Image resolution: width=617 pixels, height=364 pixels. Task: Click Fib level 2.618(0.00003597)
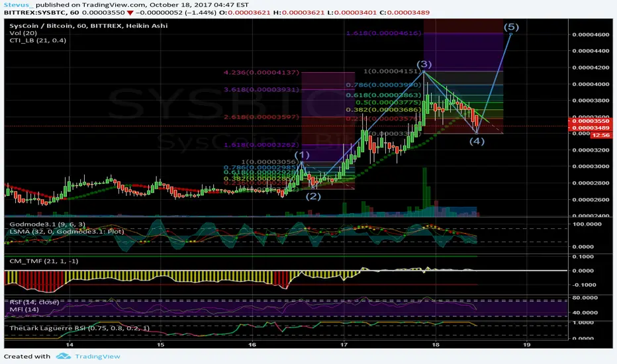coord(261,117)
